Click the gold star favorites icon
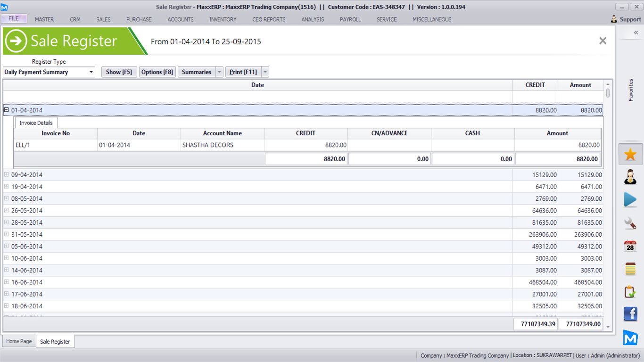Image resolution: width=644 pixels, height=362 pixels. click(630, 155)
